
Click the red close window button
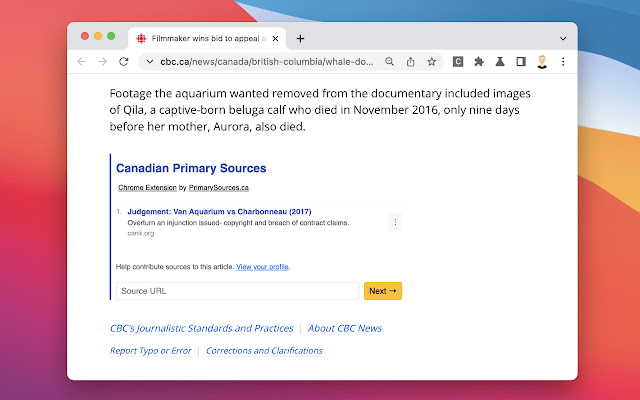[x=85, y=36]
